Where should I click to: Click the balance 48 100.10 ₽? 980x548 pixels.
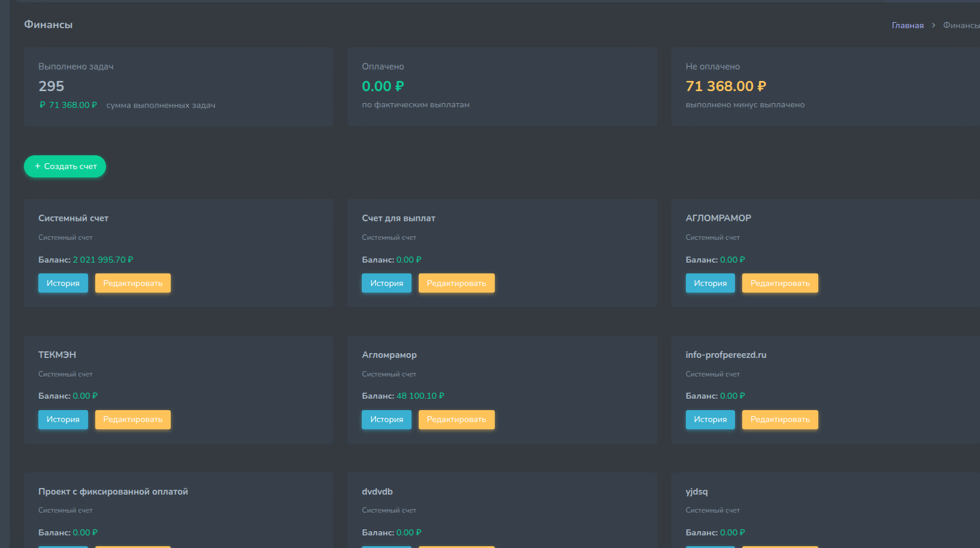click(421, 396)
